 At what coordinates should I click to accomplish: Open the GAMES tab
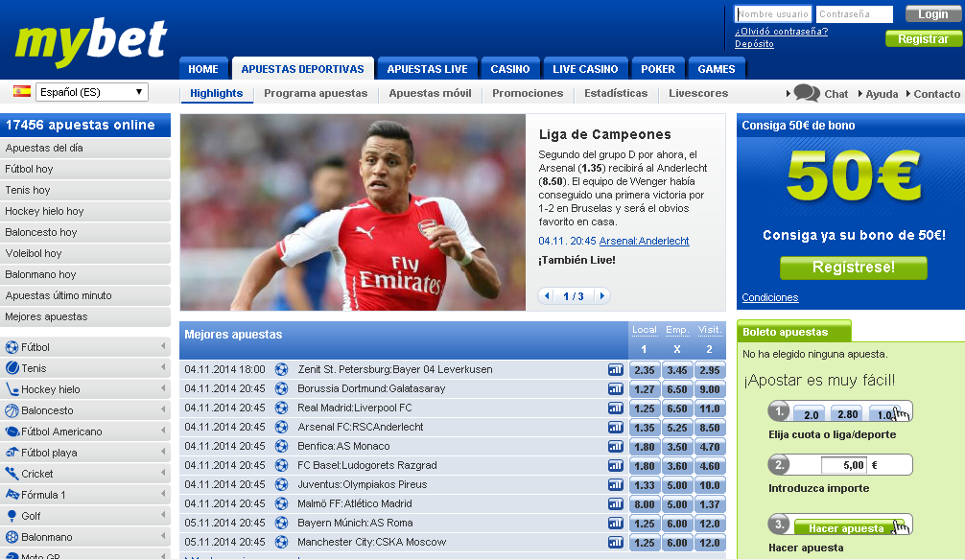pos(717,69)
